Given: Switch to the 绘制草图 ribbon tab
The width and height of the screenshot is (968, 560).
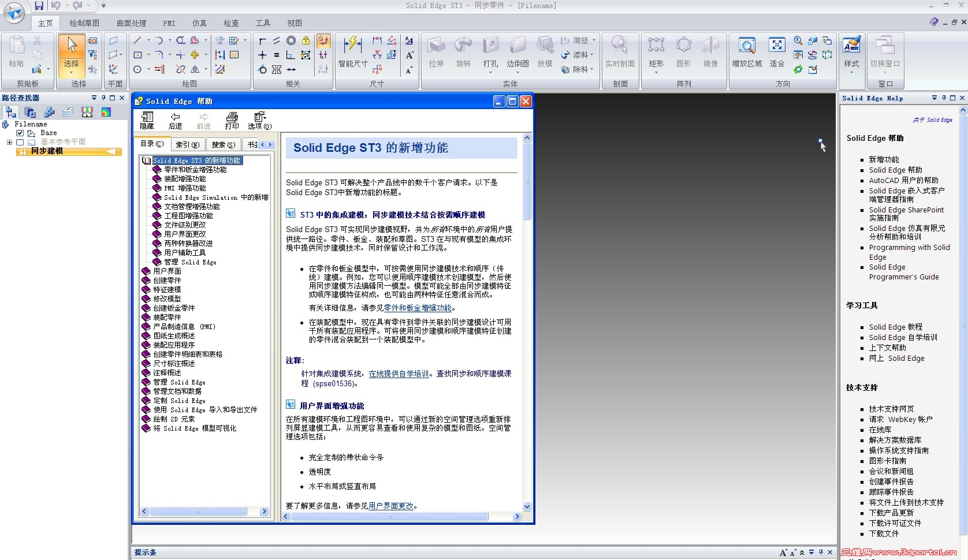Looking at the screenshot, I should [84, 23].
